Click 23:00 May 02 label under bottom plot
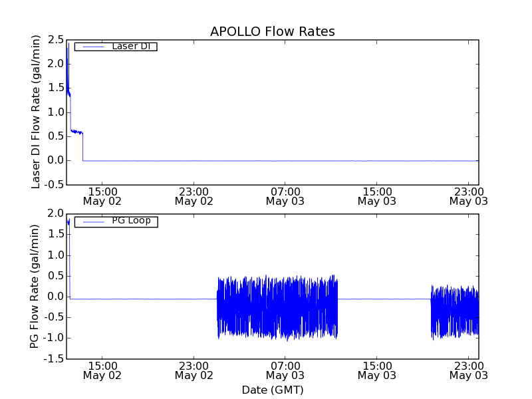Image resolution: width=532 pixels, height=399 pixels. click(x=194, y=370)
